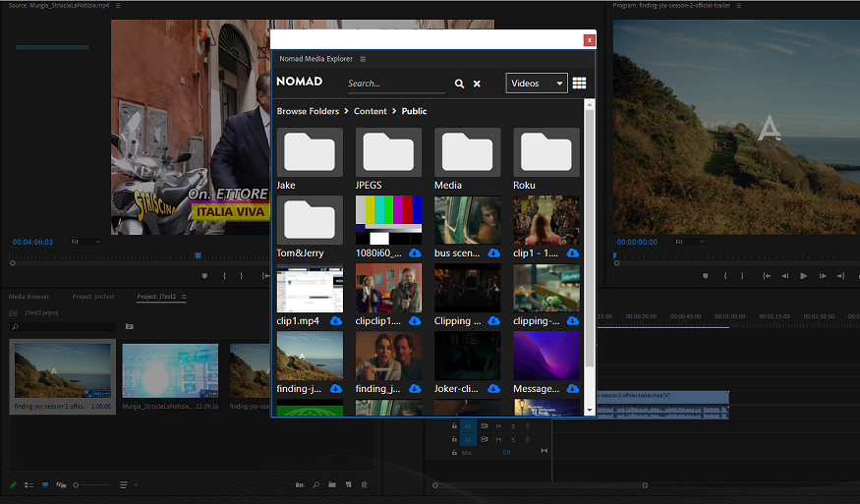This screenshot has height=504, width=860.
Task: Step back one frame in Program monitor
Action: pyautogui.click(x=785, y=276)
